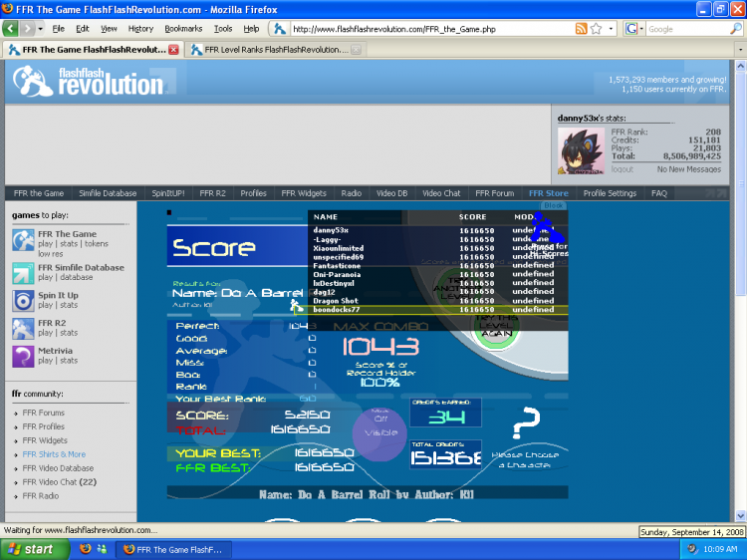Viewport: 747px width, 560px height.
Task: Open FFR Forum nav item
Action: (x=494, y=193)
